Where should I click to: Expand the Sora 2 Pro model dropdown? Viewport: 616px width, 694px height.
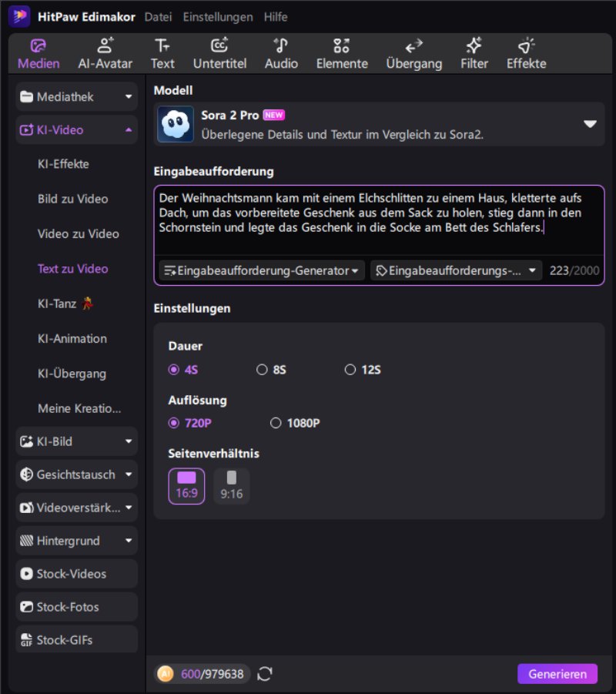point(590,125)
